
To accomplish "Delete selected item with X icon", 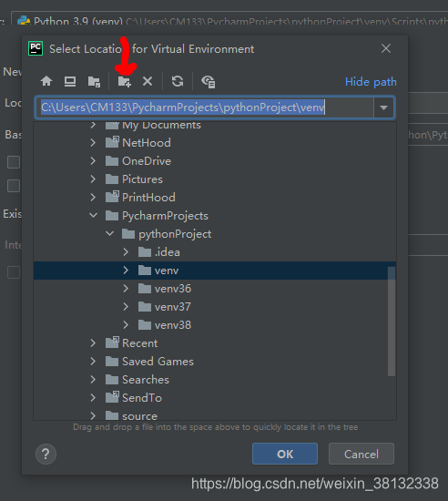I will click(148, 81).
